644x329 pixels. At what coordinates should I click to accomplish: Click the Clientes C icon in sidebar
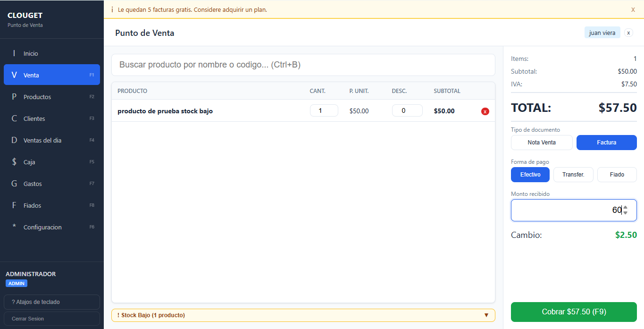14,118
